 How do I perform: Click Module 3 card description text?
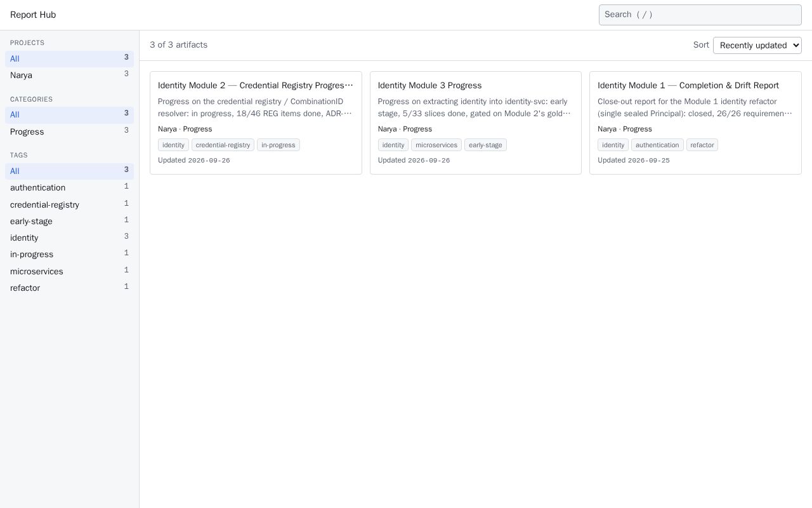tap(475, 107)
